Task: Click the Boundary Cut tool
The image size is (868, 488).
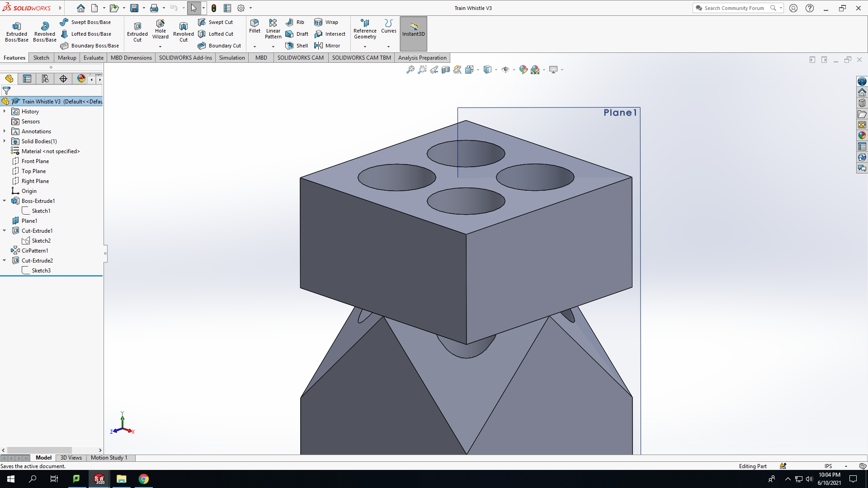Action: coord(220,46)
